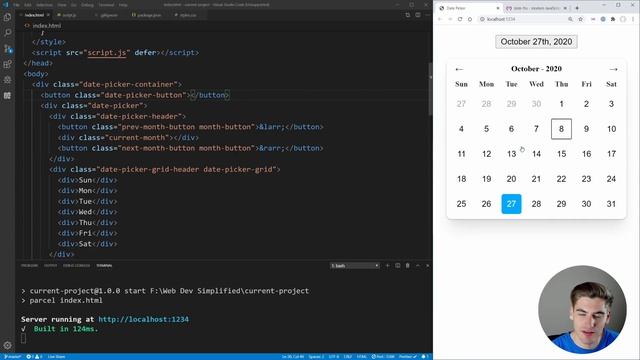
Task: Click the Live Share status bar item
Action: pos(56,356)
